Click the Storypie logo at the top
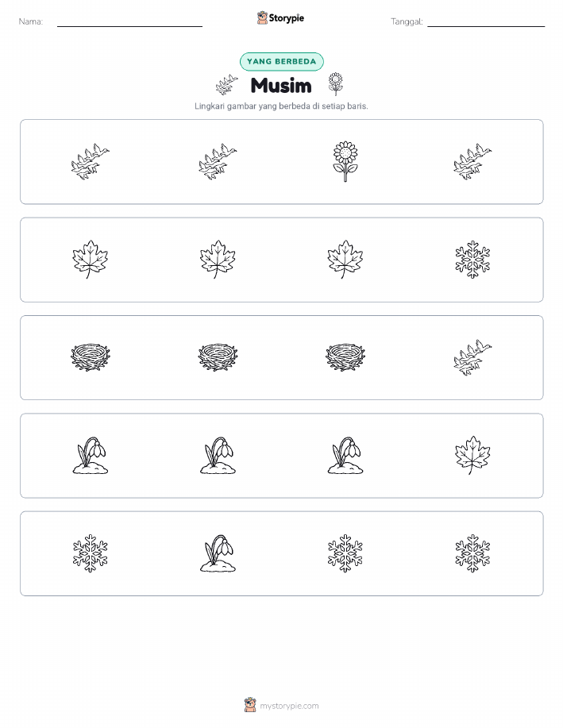This screenshot has height=728, width=563. point(280,18)
